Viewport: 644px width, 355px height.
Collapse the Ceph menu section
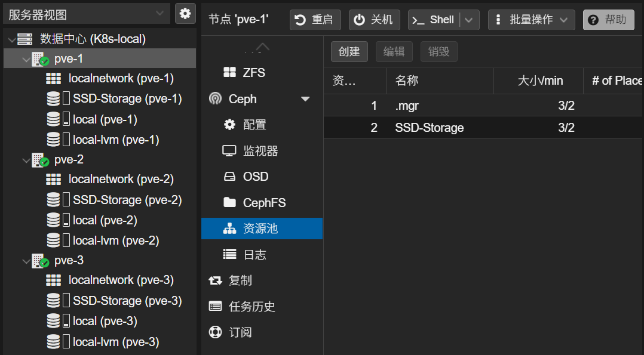click(x=306, y=98)
